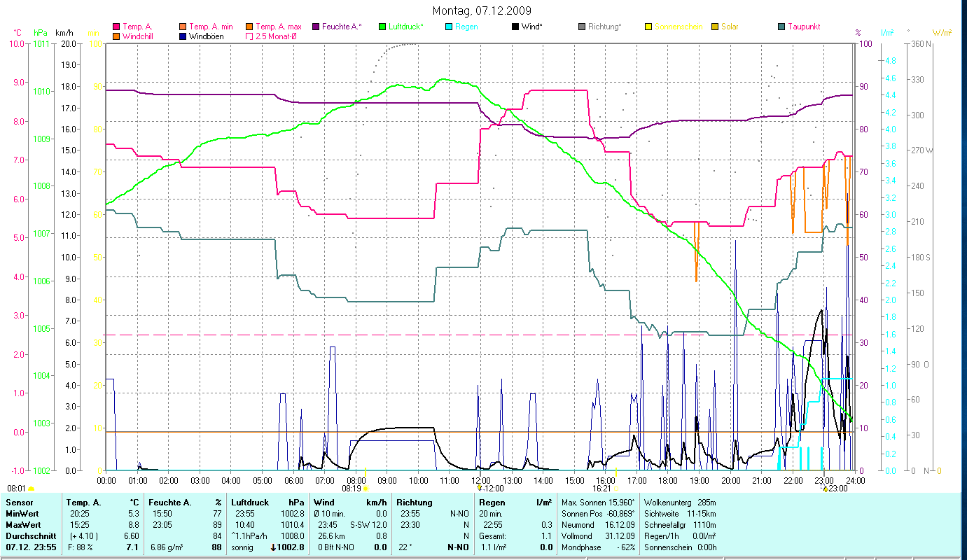Click the Sensor header in the data table

pos(18,503)
